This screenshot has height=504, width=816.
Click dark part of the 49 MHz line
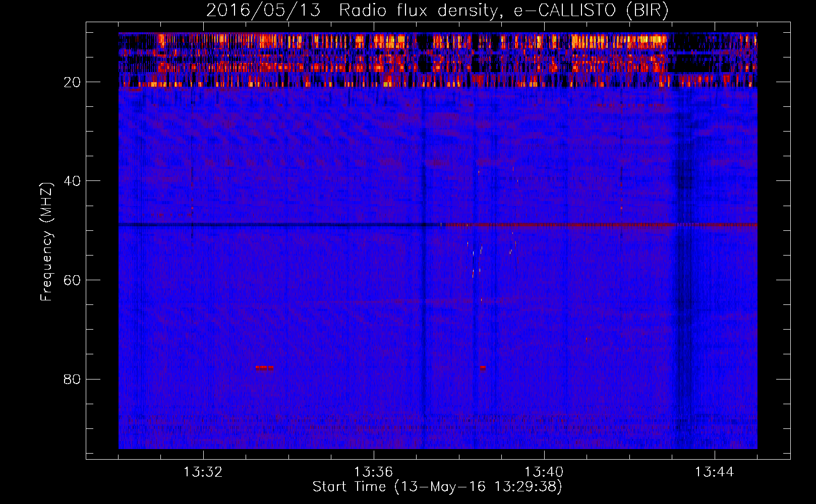tap(277, 224)
